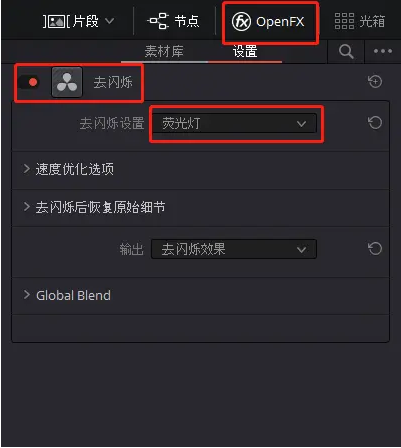Viewport: 401px width, 448px height.
Task: Switch to the 设置 tab
Action: 245,51
